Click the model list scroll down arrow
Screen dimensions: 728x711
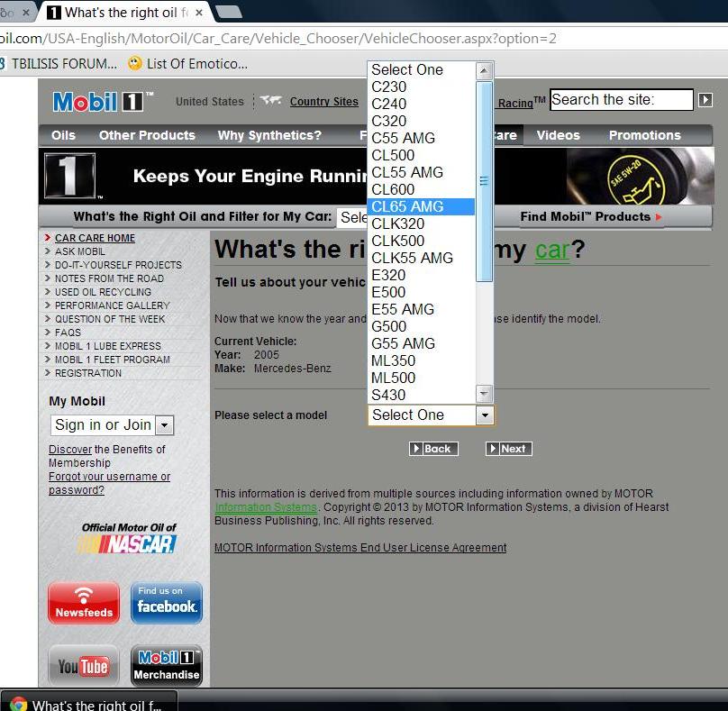(484, 394)
